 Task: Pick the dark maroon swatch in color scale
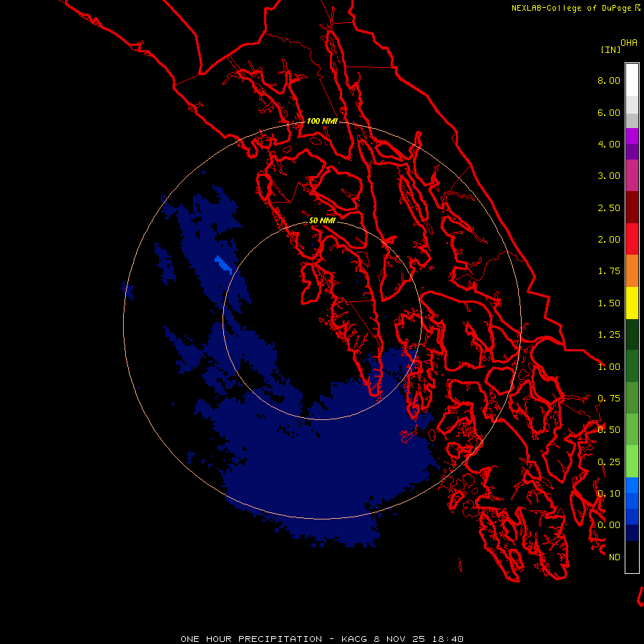click(632, 208)
